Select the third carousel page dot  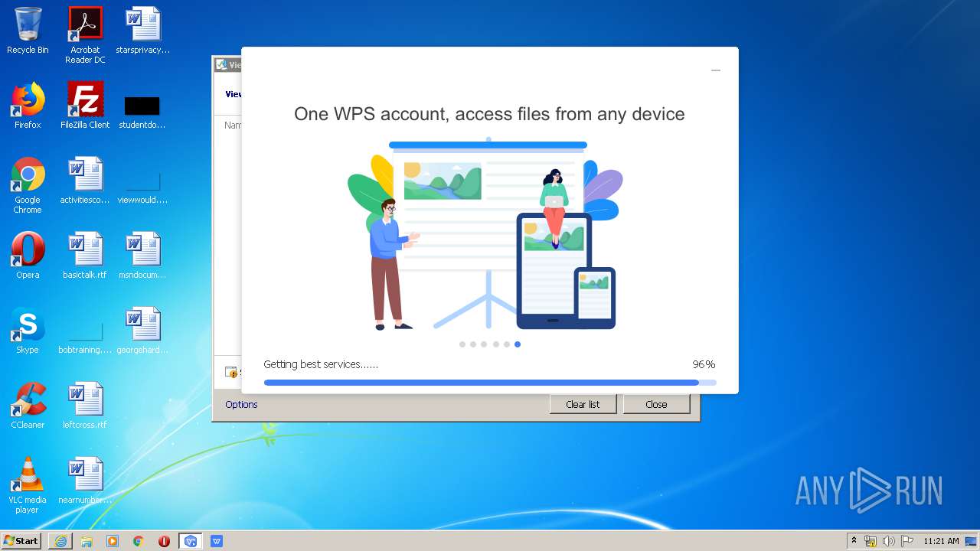(x=484, y=344)
